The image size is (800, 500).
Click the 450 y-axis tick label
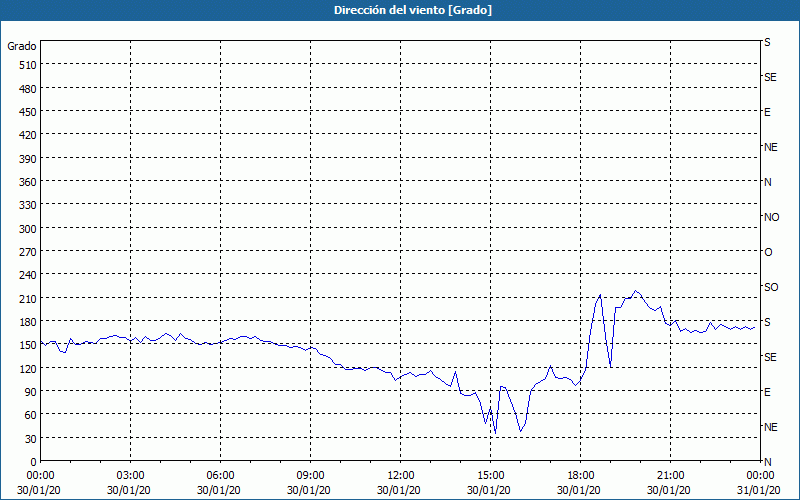(28, 112)
